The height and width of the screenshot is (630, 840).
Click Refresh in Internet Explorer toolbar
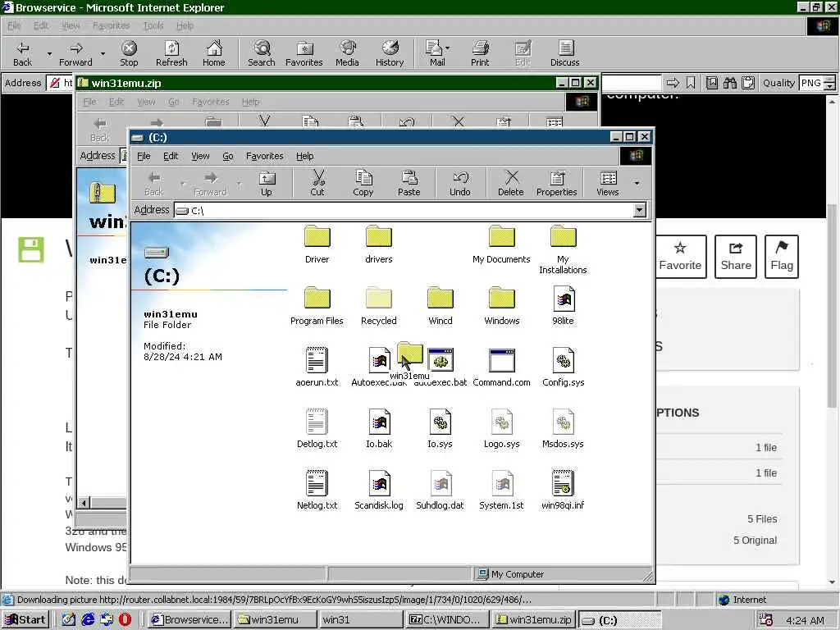(171, 53)
